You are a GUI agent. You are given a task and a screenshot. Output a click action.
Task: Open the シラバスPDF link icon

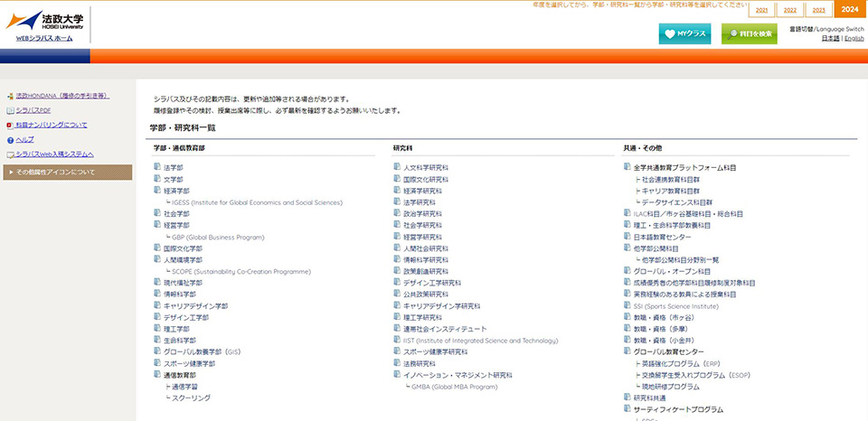(9, 109)
